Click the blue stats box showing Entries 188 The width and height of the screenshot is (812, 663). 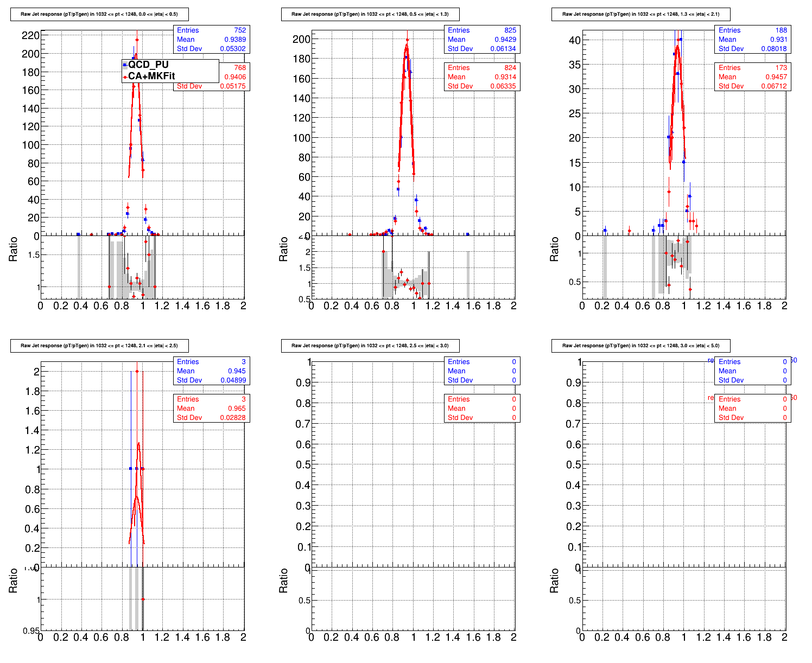pos(752,40)
